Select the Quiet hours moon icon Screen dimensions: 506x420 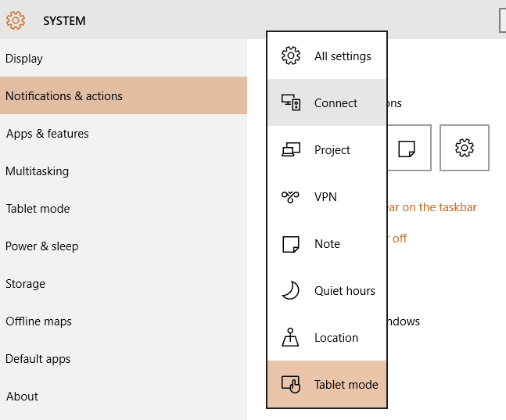click(291, 291)
